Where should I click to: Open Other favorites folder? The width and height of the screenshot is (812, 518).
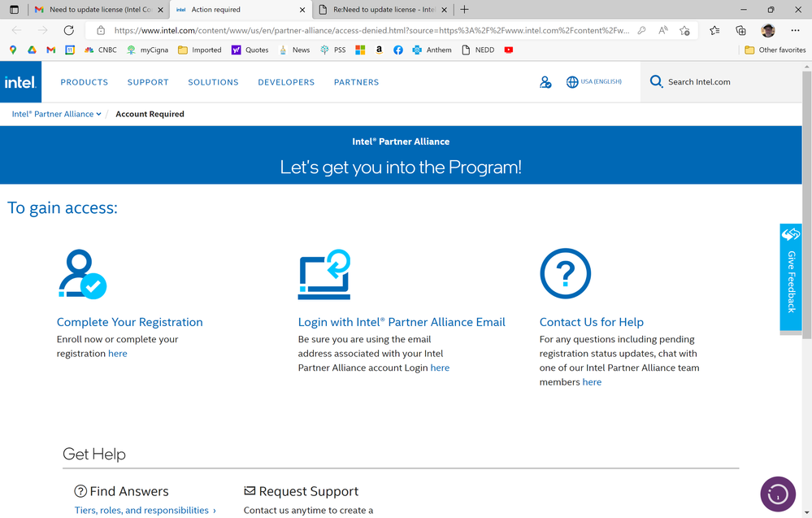pos(775,50)
